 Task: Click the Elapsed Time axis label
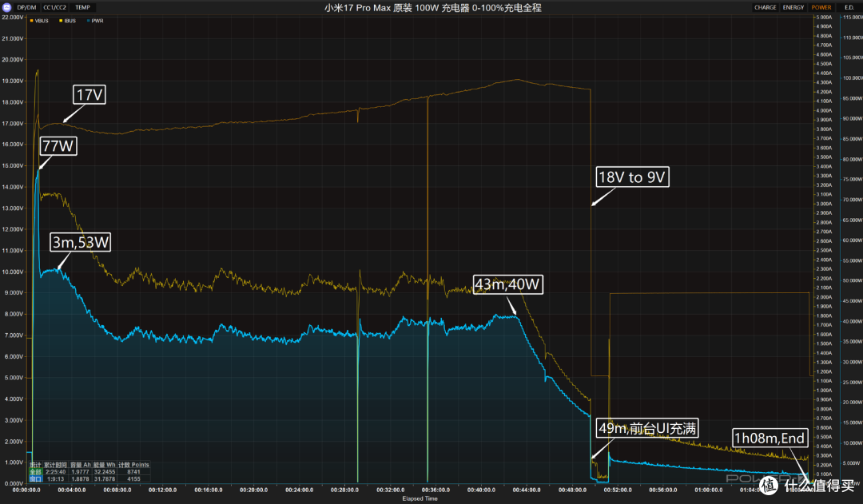click(420, 498)
